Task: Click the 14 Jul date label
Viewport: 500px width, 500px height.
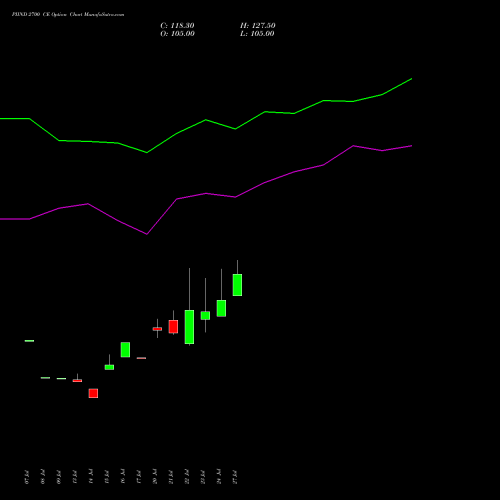Action: (x=91, y=477)
